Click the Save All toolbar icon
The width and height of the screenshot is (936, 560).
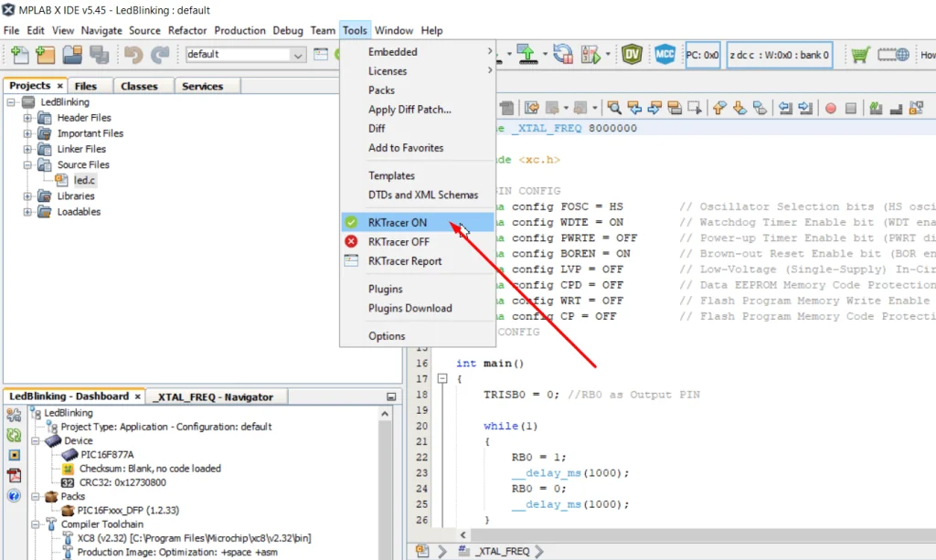pyautogui.click(x=99, y=54)
